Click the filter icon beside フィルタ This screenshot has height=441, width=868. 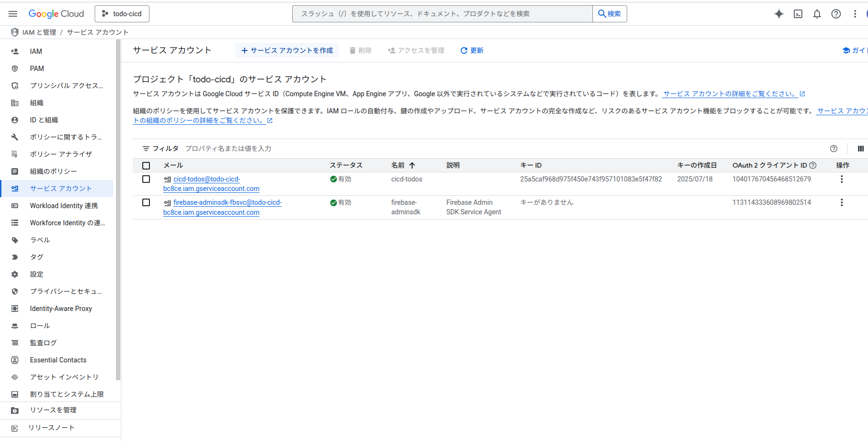click(146, 149)
